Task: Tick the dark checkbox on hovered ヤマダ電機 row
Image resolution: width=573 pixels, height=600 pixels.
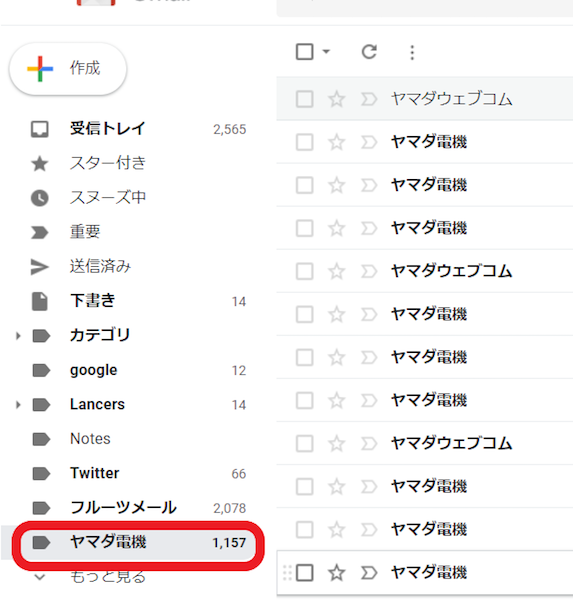Action: [x=305, y=572]
